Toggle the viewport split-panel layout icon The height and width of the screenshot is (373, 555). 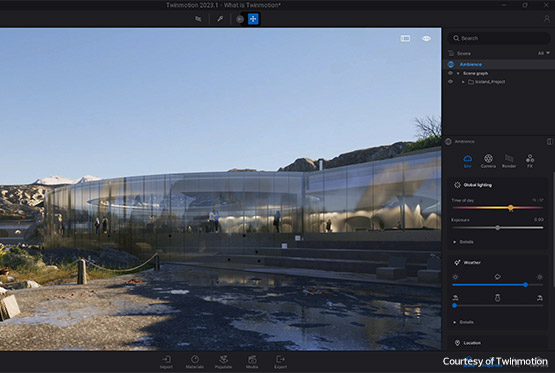point(405,38)
